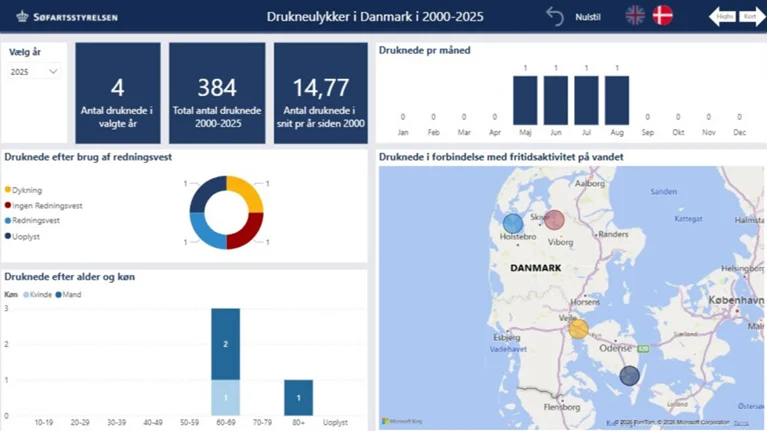Click the Søfartsstyrelsen logo

(62, 16)
